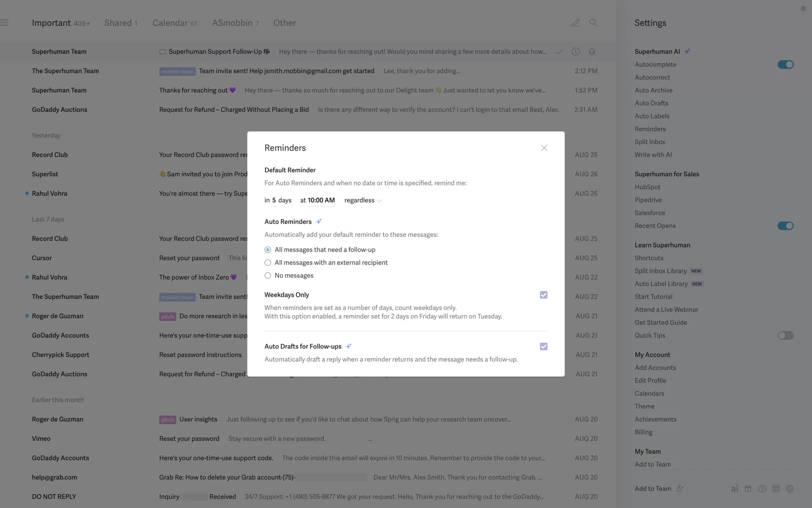
Task: Turn off the Autocomplete toggle
Action: coord(785,65)
